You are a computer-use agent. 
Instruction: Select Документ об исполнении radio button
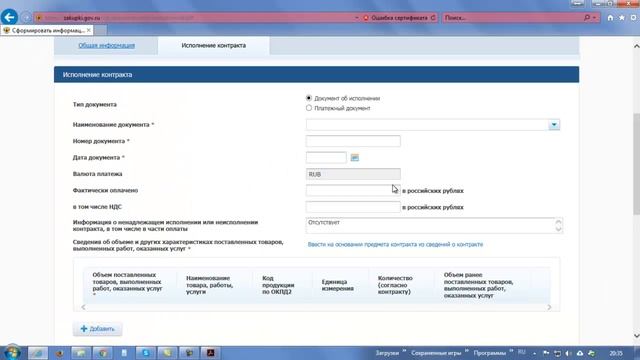(309, 98)
